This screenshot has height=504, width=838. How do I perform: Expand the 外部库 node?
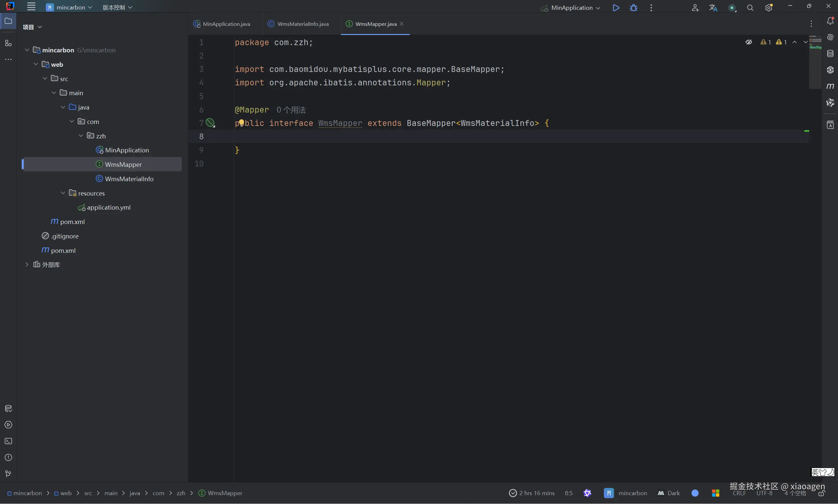(x=27, y=264)
